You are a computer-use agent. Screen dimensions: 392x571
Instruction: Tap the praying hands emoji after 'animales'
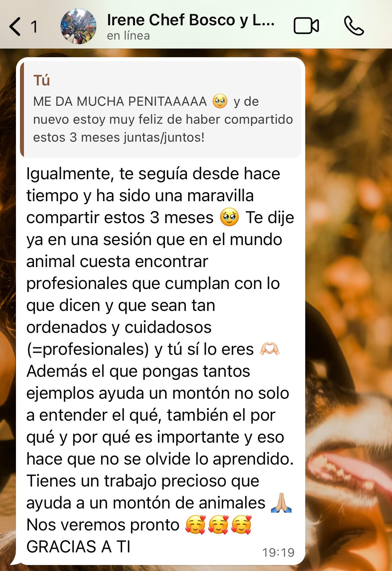pos(281,502)
